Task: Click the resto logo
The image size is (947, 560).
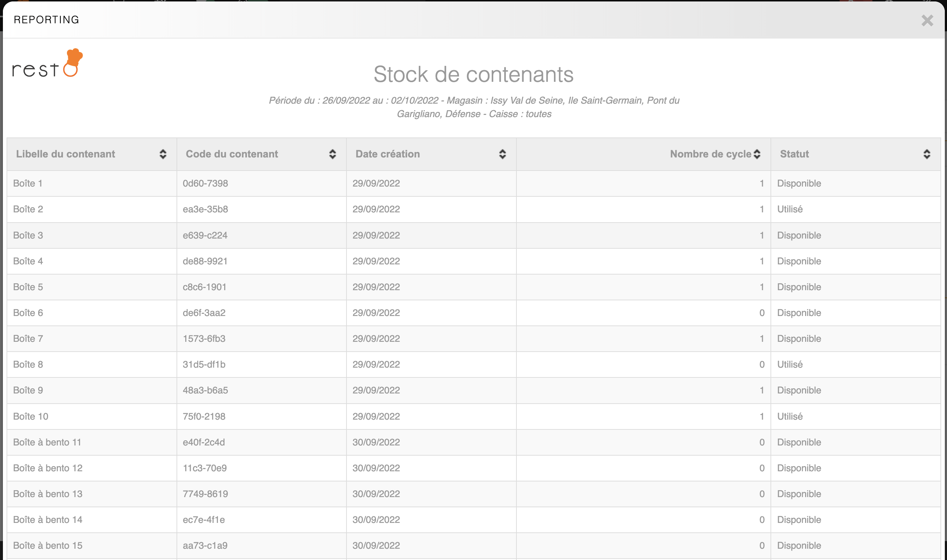Action: tap(48, 63)
